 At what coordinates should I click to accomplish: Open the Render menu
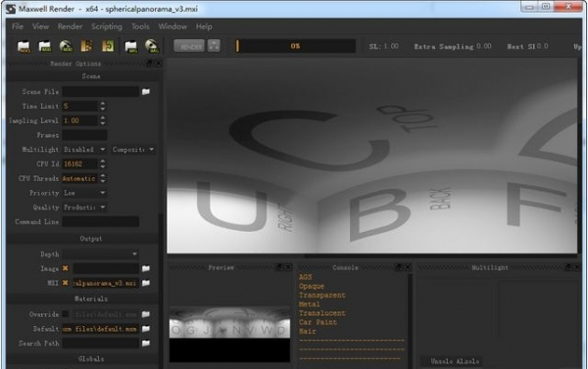coord(70,26)
